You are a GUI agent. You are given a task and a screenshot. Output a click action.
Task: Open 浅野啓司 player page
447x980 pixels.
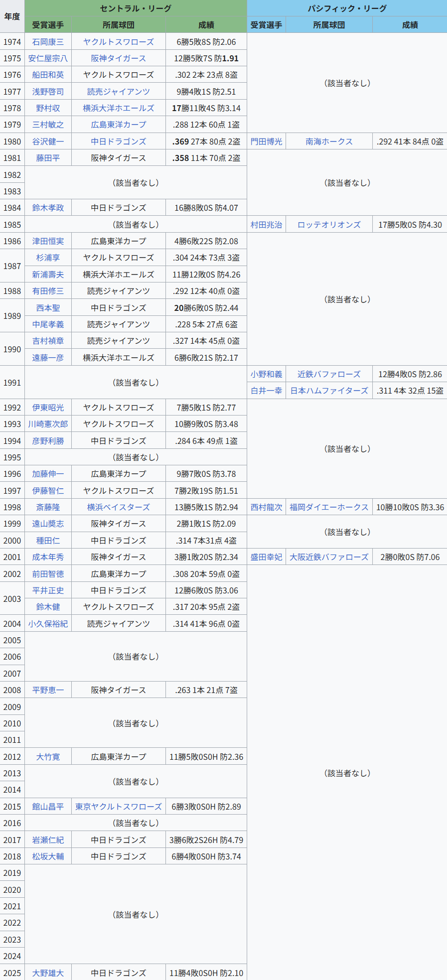[x=48, y=92]
